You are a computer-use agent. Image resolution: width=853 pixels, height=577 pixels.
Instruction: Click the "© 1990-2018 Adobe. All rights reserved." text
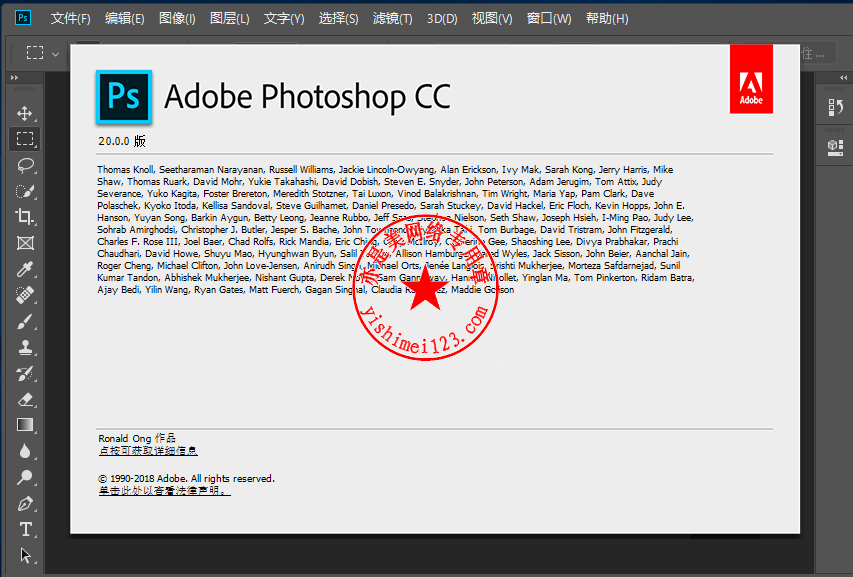click(187, 479)
